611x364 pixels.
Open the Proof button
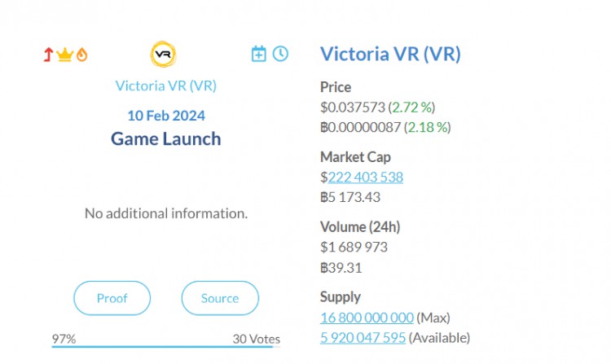[x=112, y=298]
